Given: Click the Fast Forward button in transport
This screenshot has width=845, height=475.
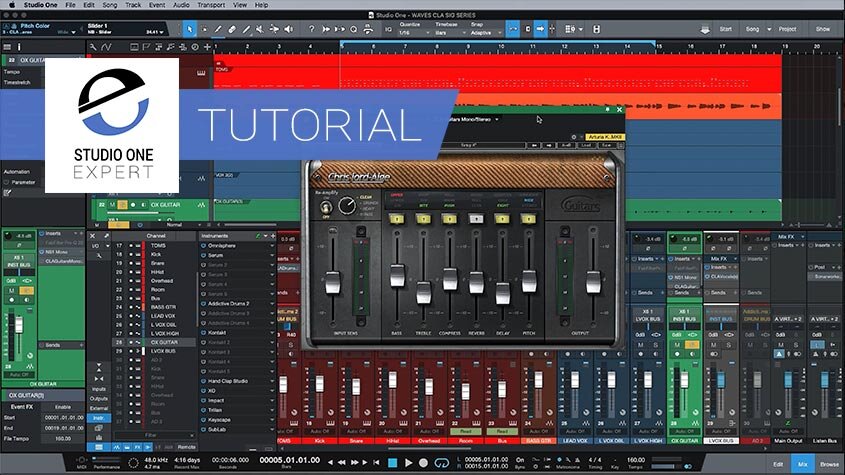Looking at the screenshot, I should pyautogui.click(x=355, y=463).
